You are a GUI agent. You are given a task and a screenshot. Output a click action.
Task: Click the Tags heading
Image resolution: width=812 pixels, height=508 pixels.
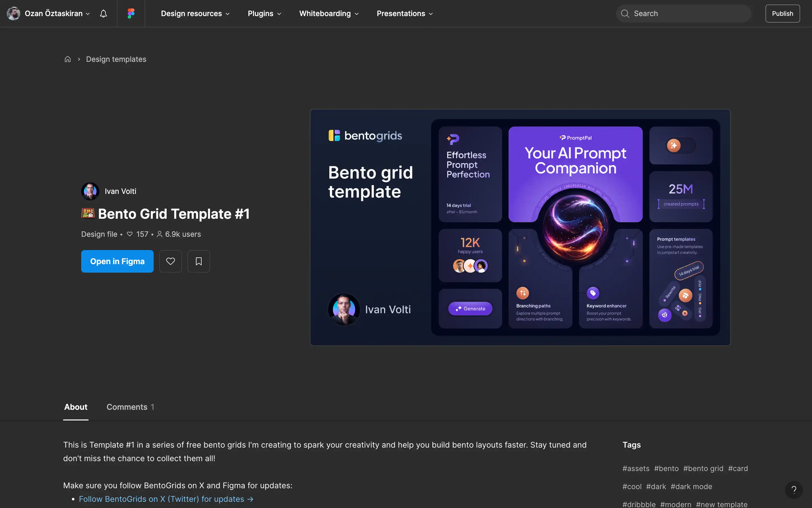(632, 445)
